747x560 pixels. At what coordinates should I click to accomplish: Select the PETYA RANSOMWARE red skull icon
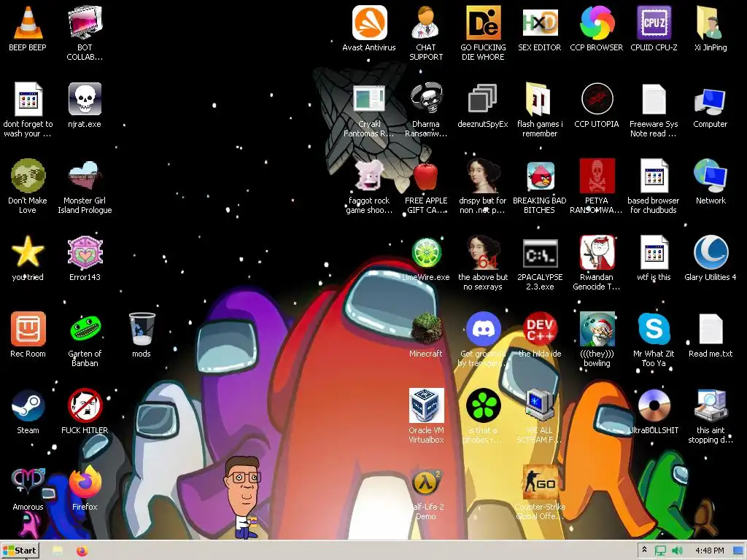tap(597, 176)
